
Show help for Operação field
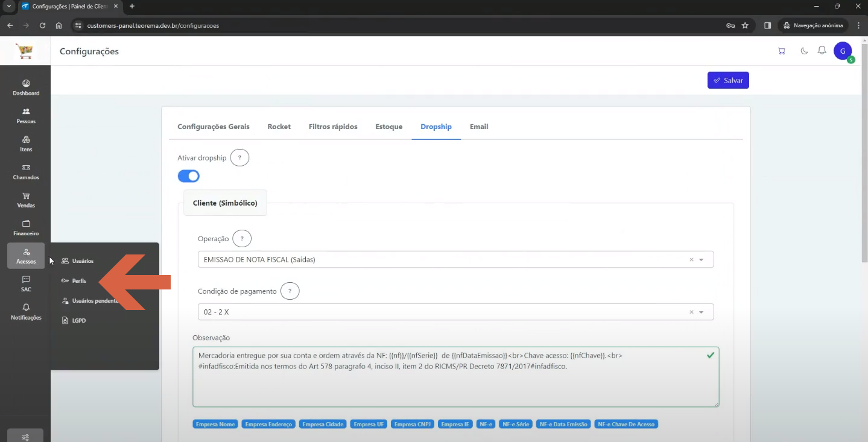click(x=242, y=239)
